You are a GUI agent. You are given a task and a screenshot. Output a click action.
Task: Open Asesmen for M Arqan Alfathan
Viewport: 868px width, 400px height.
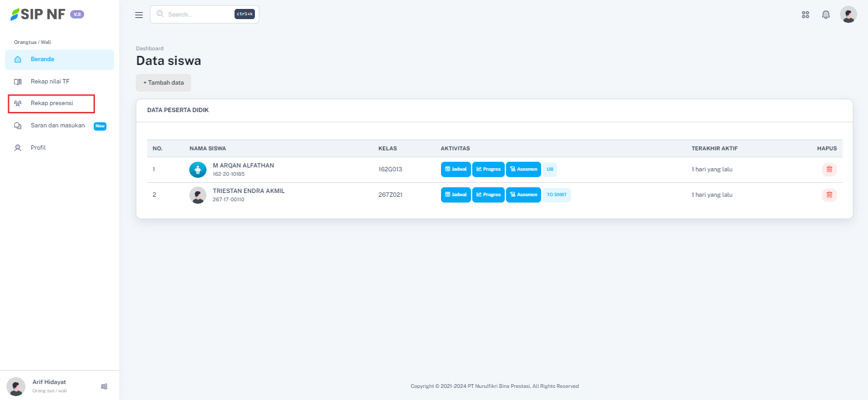pyautogui.click(x=523, y=169)
